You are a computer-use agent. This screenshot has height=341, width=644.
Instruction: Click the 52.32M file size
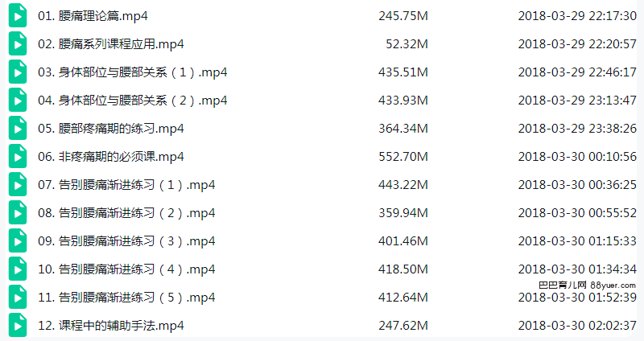(407, 44)
